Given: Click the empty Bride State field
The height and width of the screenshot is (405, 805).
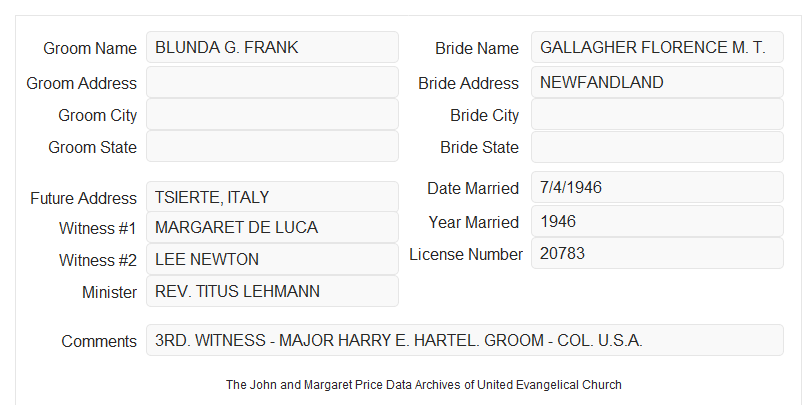Looking at the screenshot, I should coord(657,147).
